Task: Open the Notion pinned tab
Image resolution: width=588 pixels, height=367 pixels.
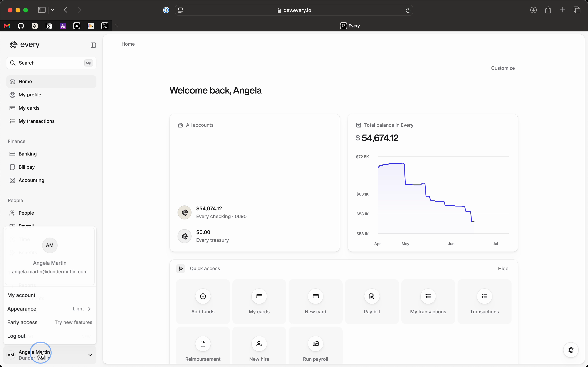Action: 49,26
